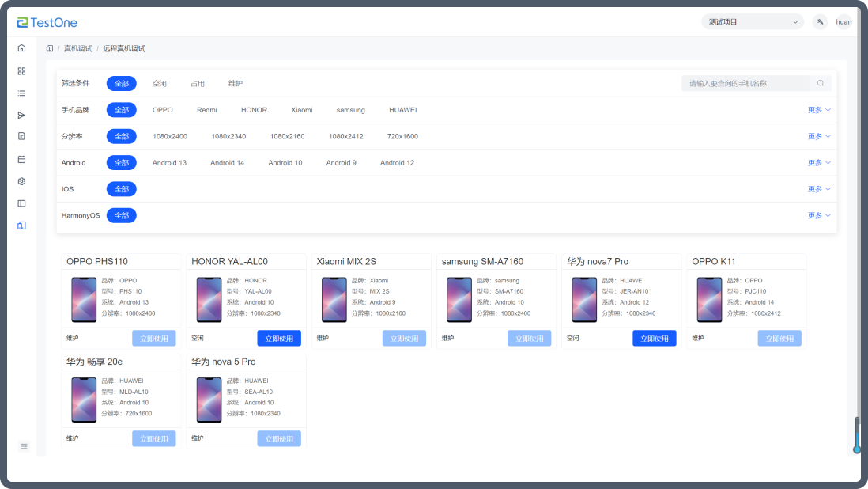Select the samsung brand filter
The width and height of the screenshot is (868, 489).
[351, 110]
